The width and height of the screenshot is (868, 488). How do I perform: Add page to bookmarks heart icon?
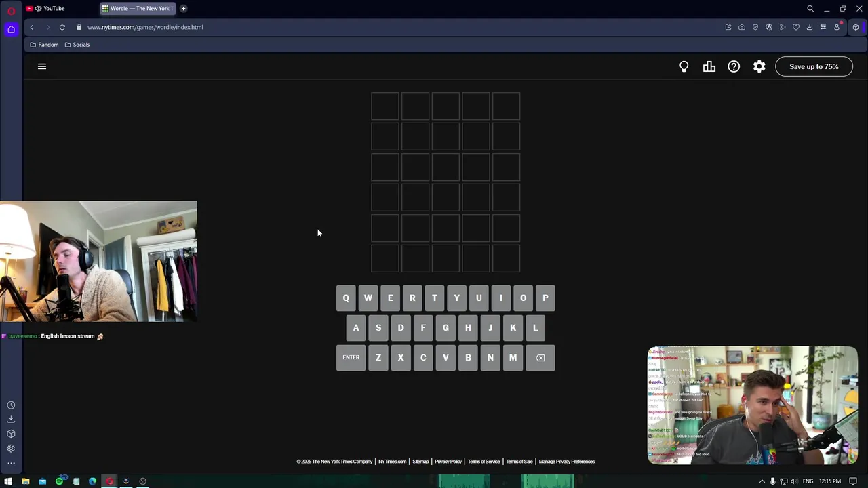pyautogui.click(x=796, y=27)
